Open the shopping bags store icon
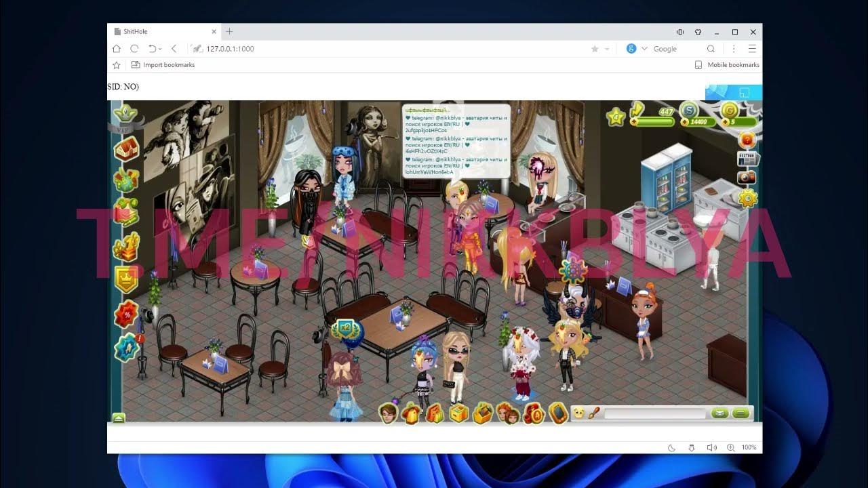The width and height of the screenshot is (868, 488). (x=435, y=413)
